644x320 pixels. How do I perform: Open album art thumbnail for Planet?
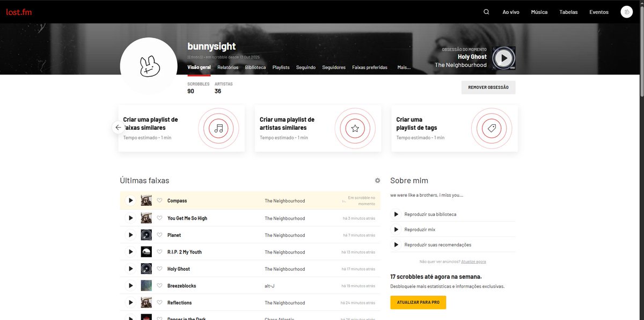146,235
